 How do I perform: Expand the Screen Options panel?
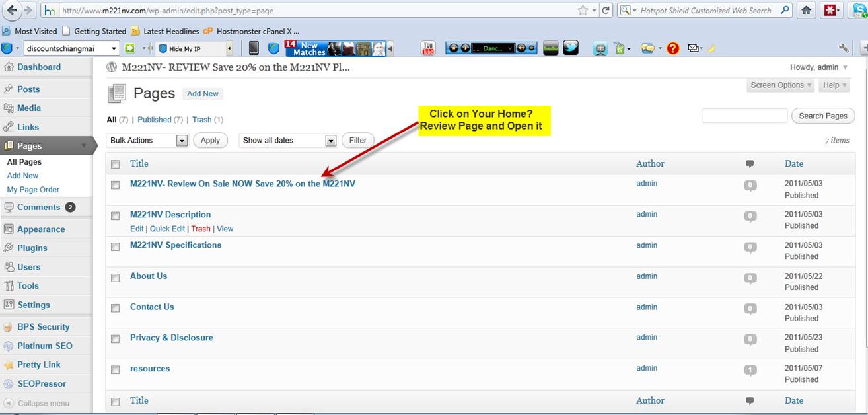[x=781, y=85]
